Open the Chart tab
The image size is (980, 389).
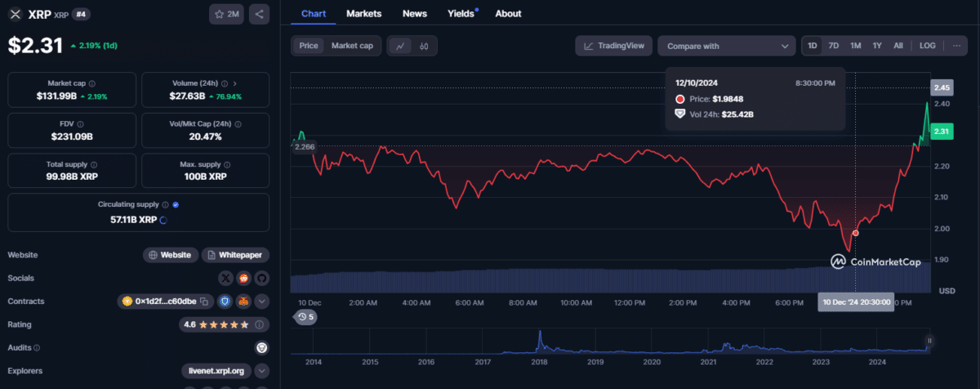tap(313, 13)
